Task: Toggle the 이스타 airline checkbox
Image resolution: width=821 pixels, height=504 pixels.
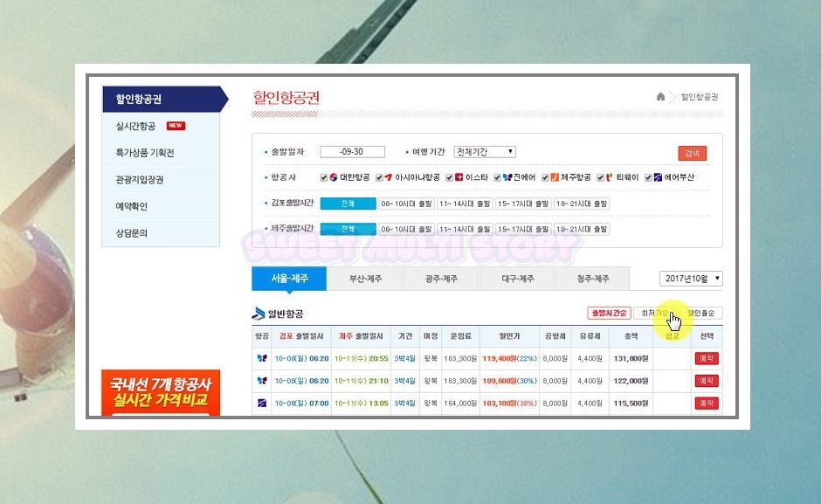Action: (x=449, y=178)
